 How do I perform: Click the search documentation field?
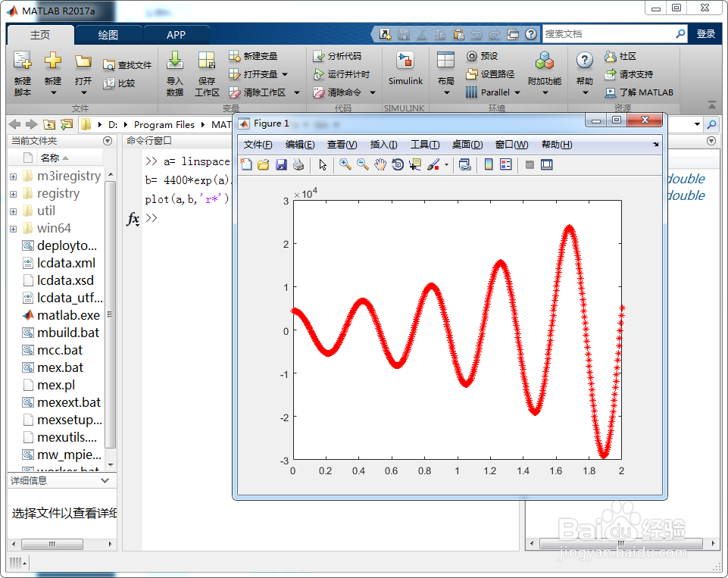(608, 34)
